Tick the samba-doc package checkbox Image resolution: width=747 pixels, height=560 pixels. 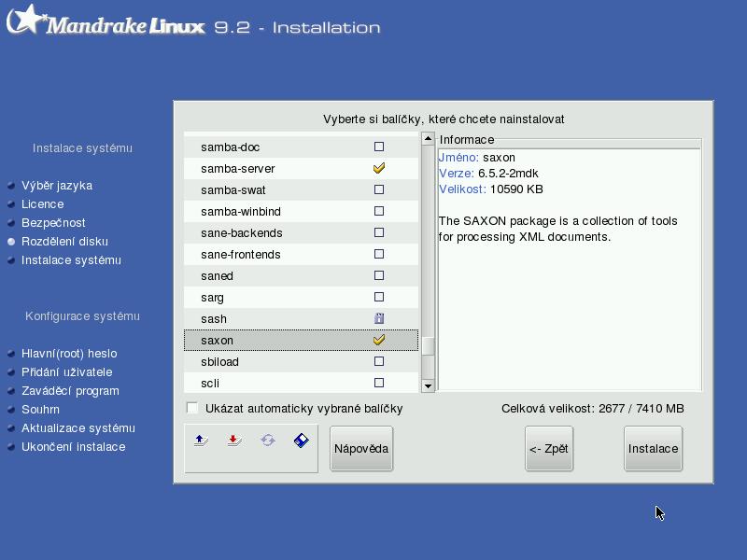379,147
